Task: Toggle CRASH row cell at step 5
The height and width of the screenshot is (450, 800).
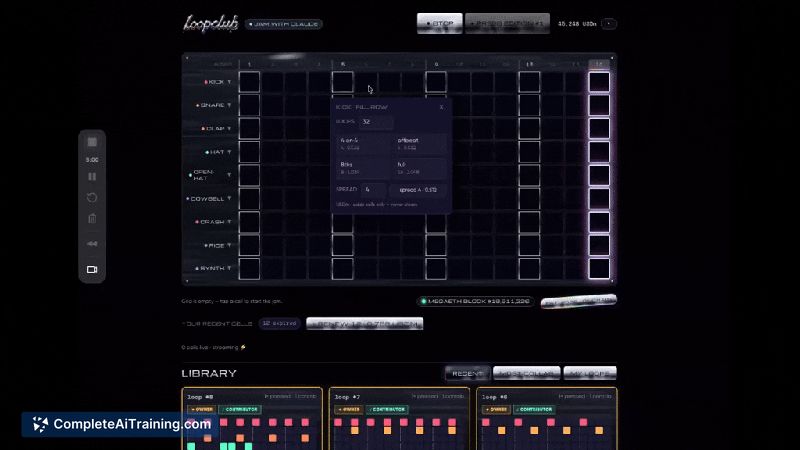Action: [342, 222]
